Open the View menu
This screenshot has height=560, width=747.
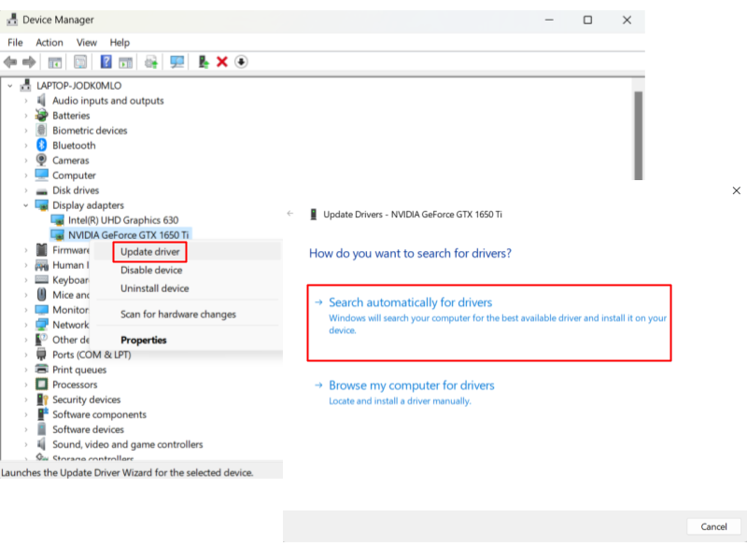click(87, 42)
